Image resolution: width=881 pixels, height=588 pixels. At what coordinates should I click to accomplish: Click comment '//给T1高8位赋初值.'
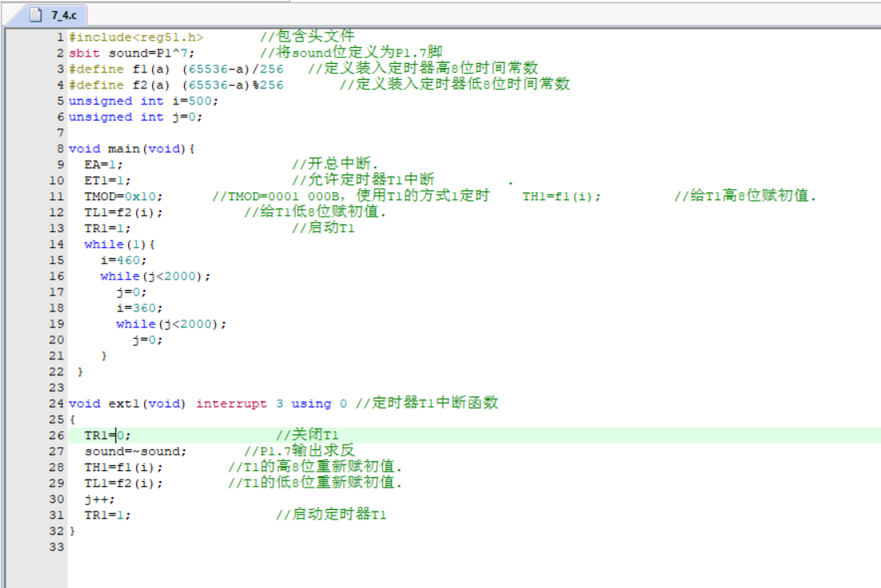point(745,196)
